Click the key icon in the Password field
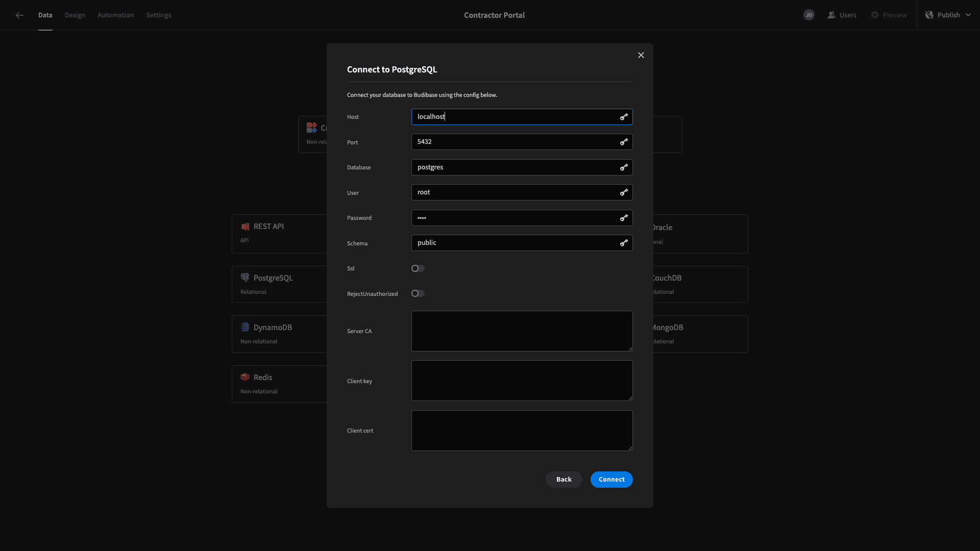The width and height of the screenshot is (980, 551). 624,218
